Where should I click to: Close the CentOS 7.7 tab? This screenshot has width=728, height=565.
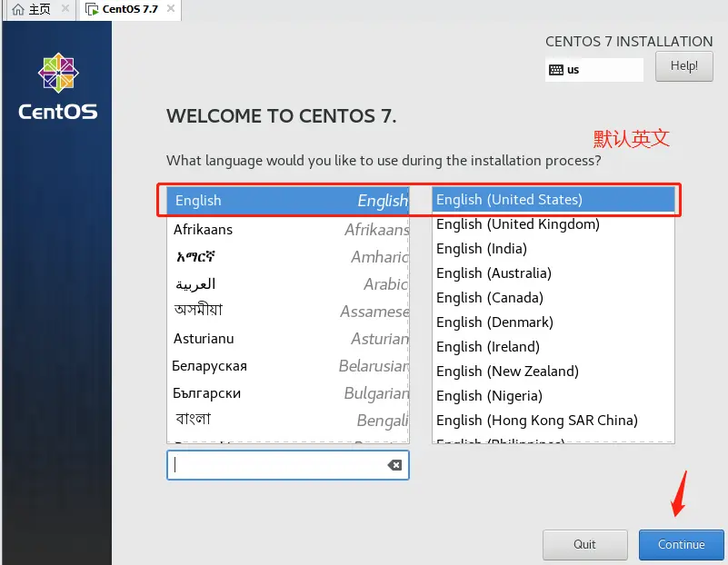[x=171, y=8]
